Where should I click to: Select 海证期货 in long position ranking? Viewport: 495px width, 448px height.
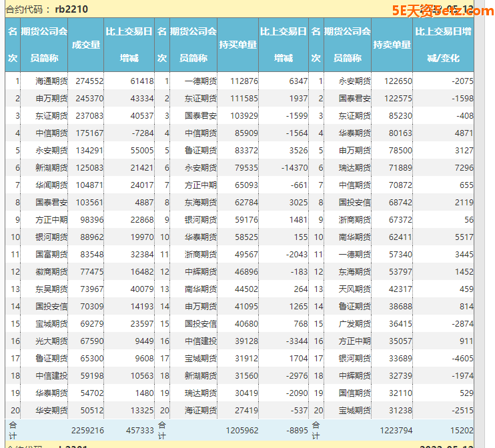tap(201, 411)
